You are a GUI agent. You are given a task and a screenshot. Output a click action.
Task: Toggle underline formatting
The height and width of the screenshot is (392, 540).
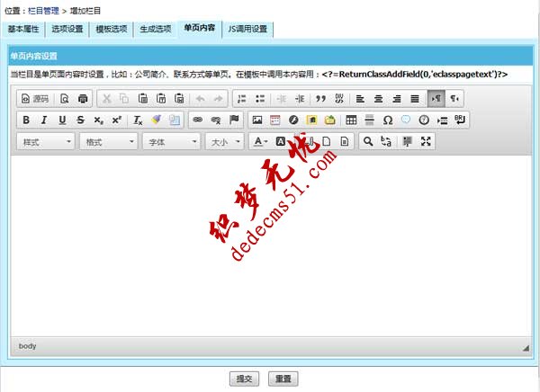pos(62,120)
